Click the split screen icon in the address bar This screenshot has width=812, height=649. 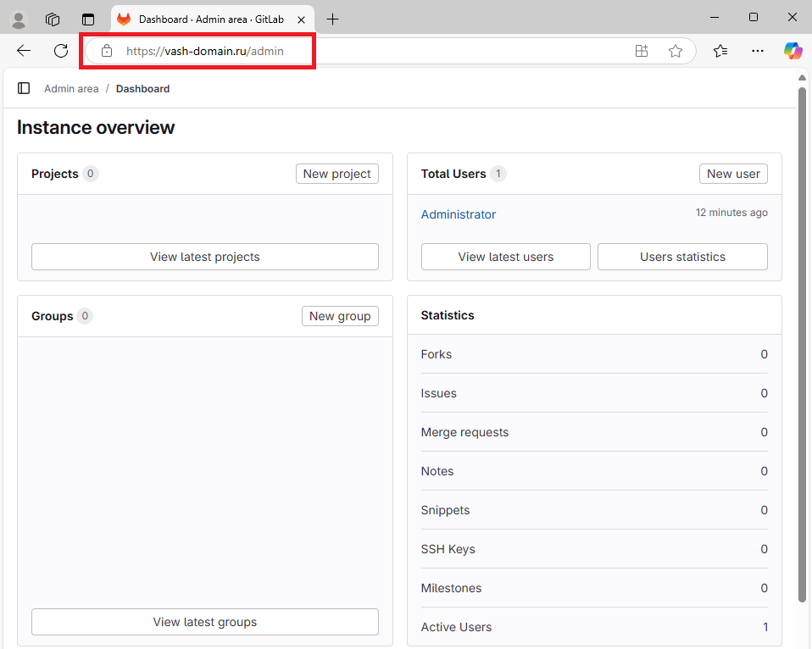(x=642, y=51)
